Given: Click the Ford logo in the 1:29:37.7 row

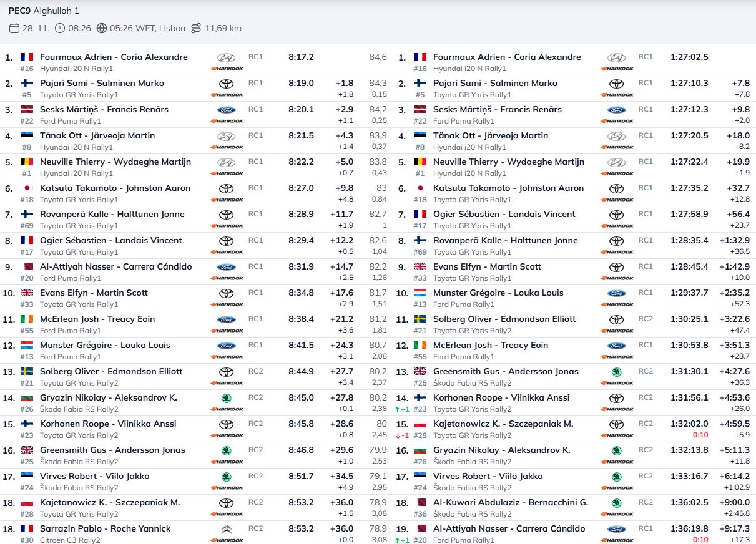Looking at the screenshot, I should coord(616,293).
